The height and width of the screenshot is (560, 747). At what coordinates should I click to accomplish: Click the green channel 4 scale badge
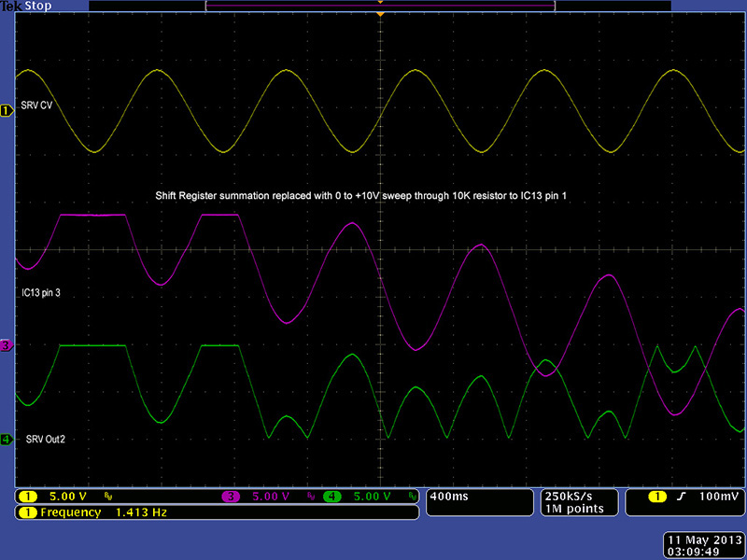[333, 496]
